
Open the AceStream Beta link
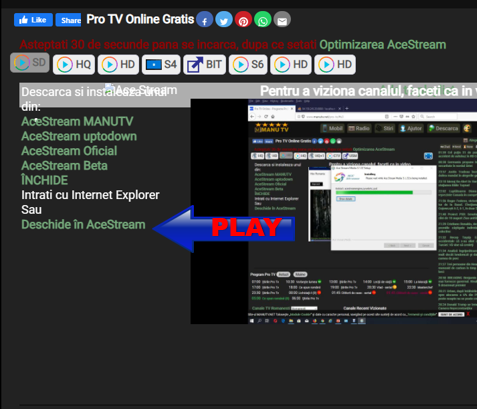coord(64,166)
